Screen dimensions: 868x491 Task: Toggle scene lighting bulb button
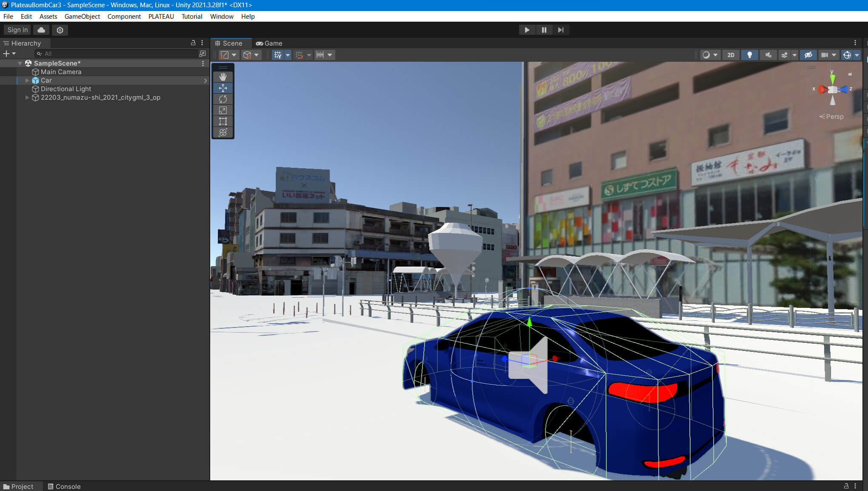(x=749, y=55)
